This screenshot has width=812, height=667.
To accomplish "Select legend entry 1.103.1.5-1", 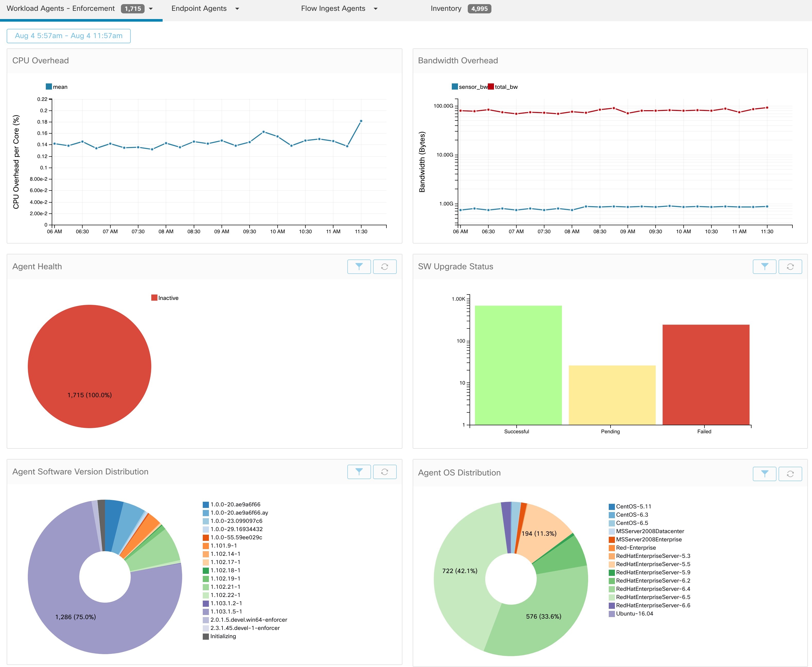I will click(222, 611).
